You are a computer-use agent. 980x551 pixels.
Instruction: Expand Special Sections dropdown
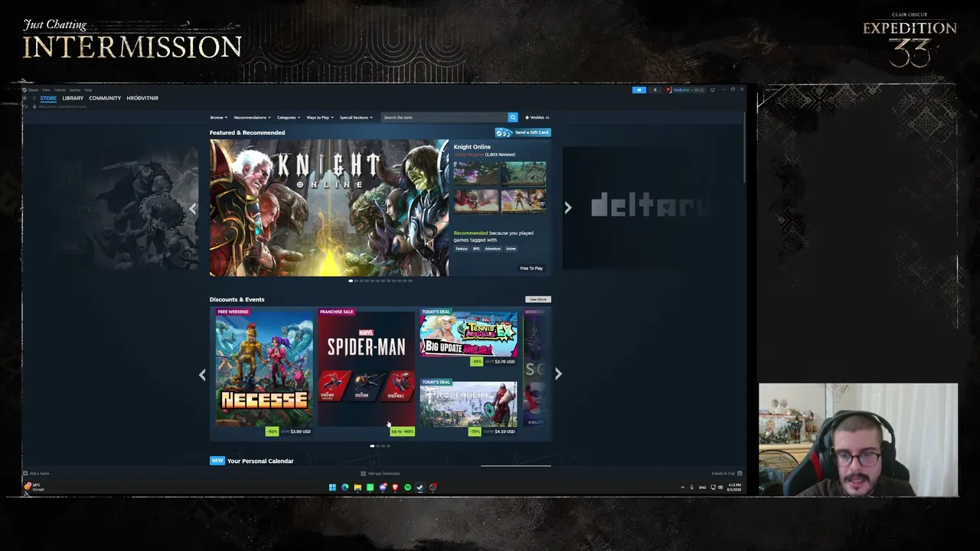point(356,117)
